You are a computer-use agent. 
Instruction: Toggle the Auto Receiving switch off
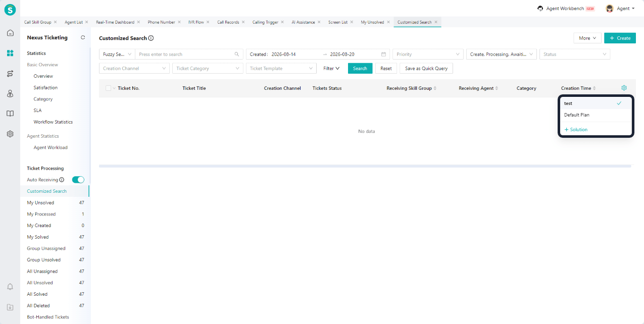pyautogui.click(x=78, y=180)
